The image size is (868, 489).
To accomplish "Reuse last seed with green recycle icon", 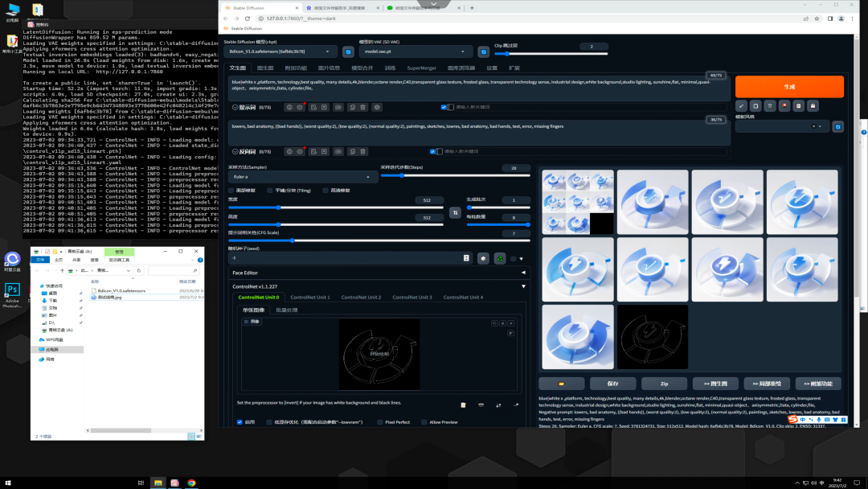I will click(500, 259).
